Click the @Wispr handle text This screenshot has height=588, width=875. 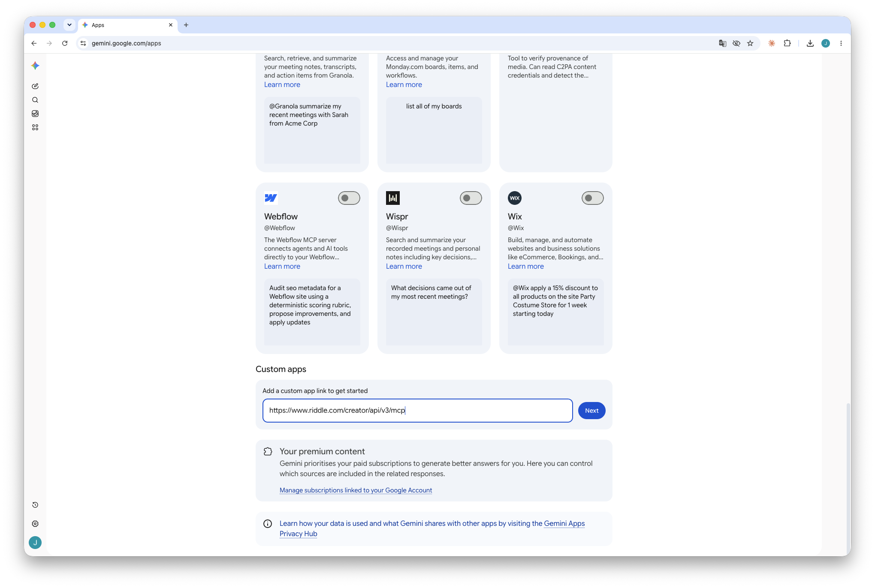coord(397,228)
